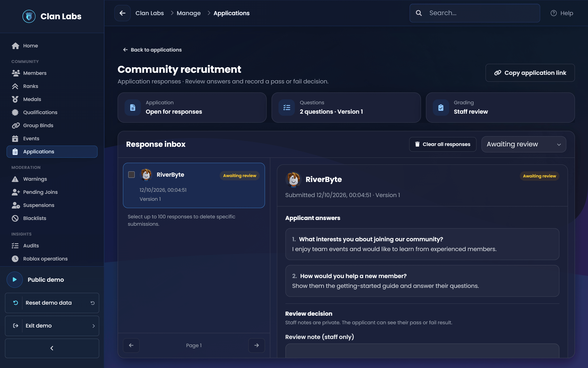Click the Qualifications badge icon
Viewport: 588px width, 368px height.
(x=15, y=112)
